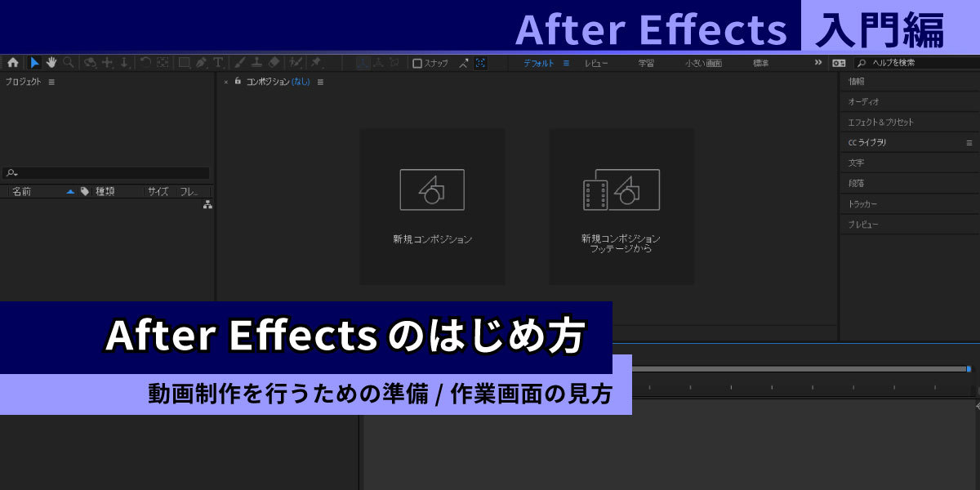Switch to View Axis mode

(x=394, y=62)
